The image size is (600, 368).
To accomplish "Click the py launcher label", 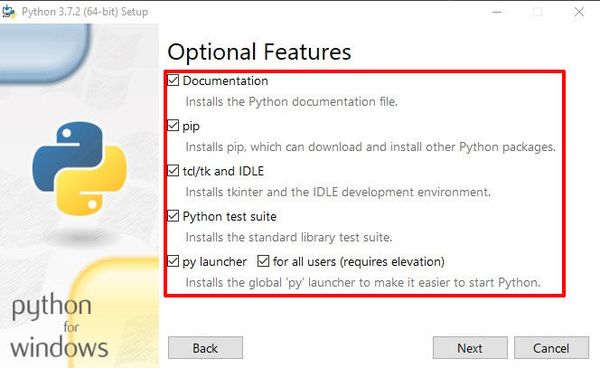I will (214, 262).
